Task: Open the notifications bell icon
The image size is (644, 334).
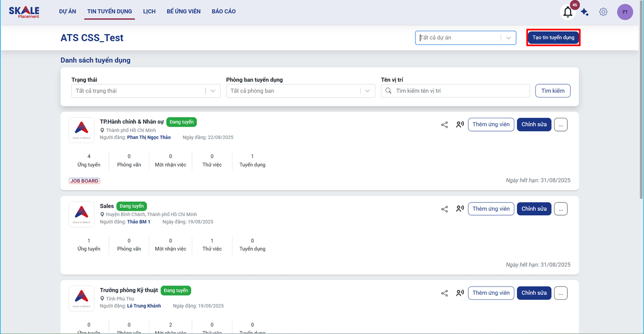Action: click(568, 12)
